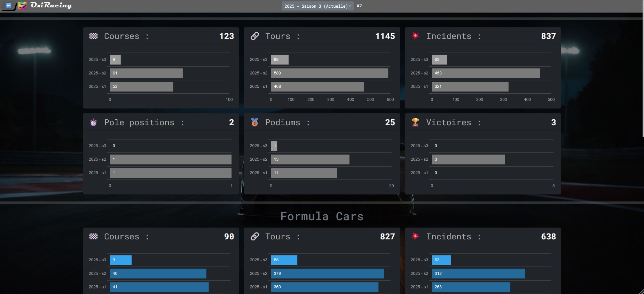644x294 pixels.
Task: Click the 2025 - s2 bar showing 3 victoires
Action: click(468, 159)
